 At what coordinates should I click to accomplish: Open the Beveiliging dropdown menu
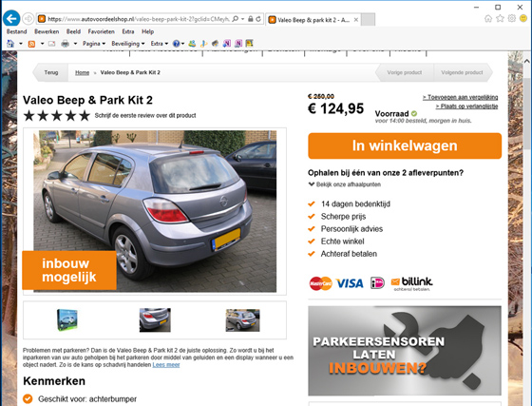[128, 44]
